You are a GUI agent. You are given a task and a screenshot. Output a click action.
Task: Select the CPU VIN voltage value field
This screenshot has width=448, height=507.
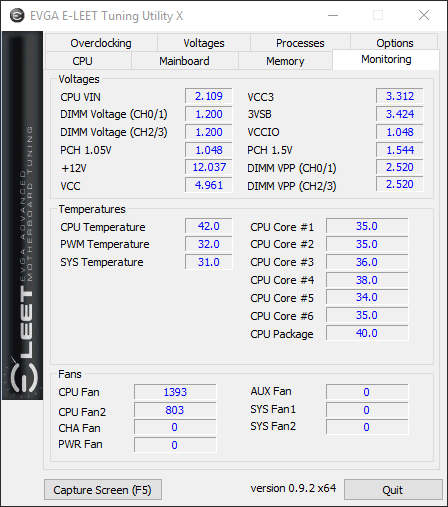point(209,96)
